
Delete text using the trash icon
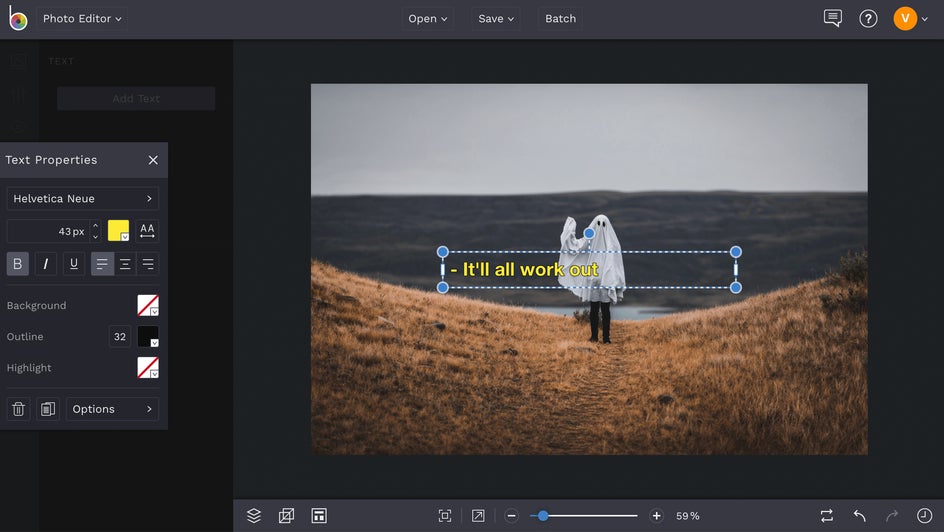point(18,409)
